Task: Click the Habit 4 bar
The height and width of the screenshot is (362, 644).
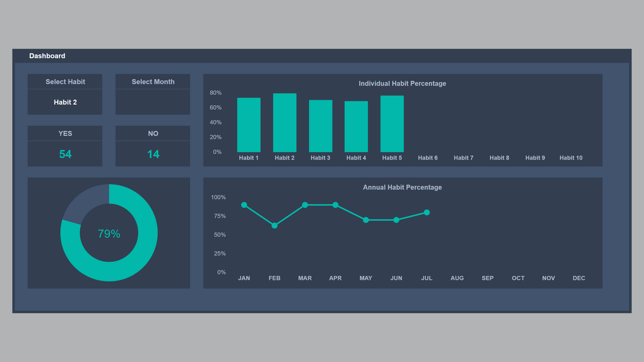Action: click(356, 127)
